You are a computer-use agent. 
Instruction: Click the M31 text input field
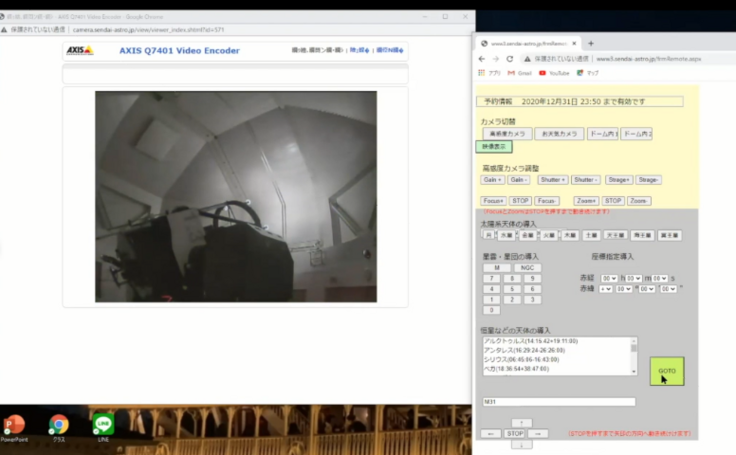[558, 402]
